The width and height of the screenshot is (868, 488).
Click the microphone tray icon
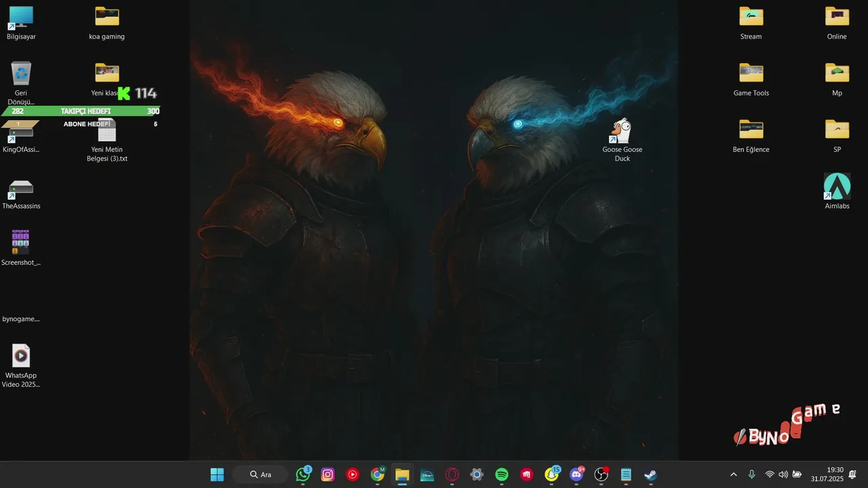pos(751,474)
